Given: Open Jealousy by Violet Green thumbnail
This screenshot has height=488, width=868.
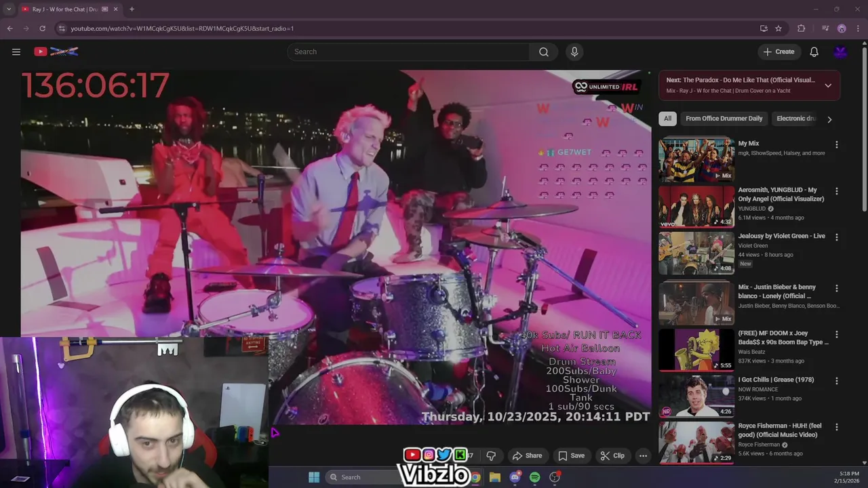Looking at the screenshot, I should (696, 253).
